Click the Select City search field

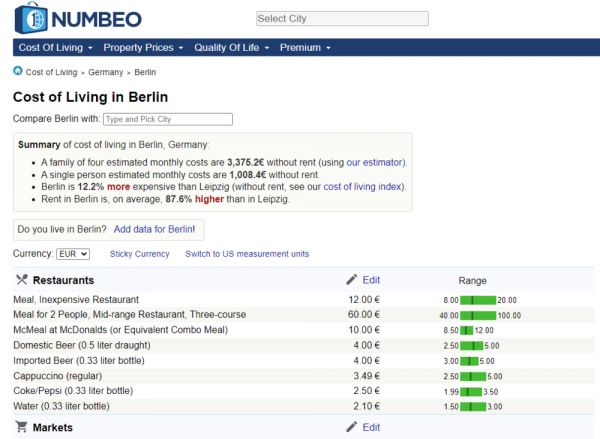(341, 18)
